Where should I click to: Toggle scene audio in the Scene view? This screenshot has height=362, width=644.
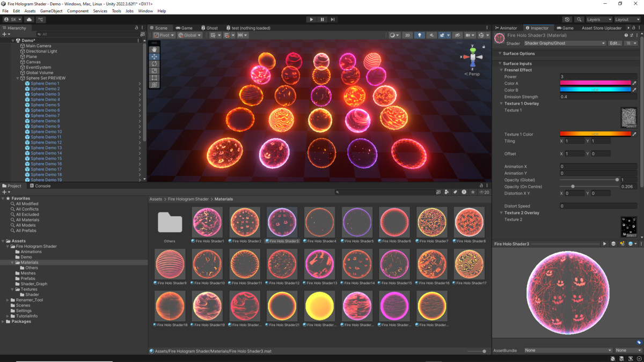point(431,35)
